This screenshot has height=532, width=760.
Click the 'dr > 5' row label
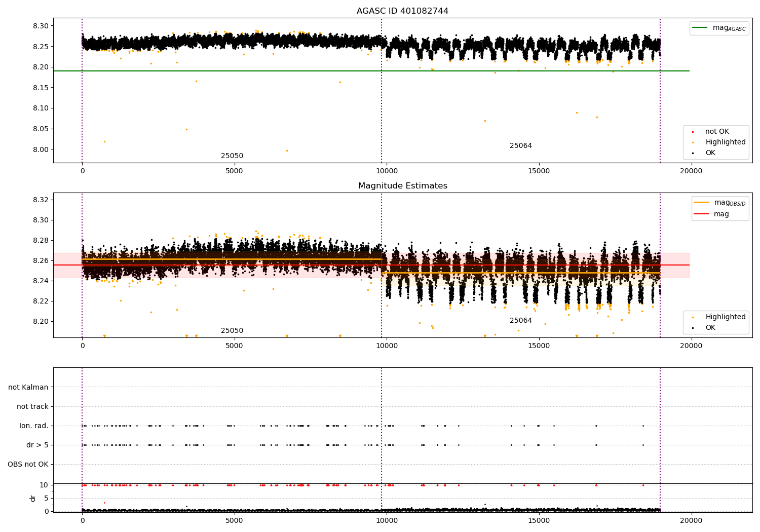37,445
